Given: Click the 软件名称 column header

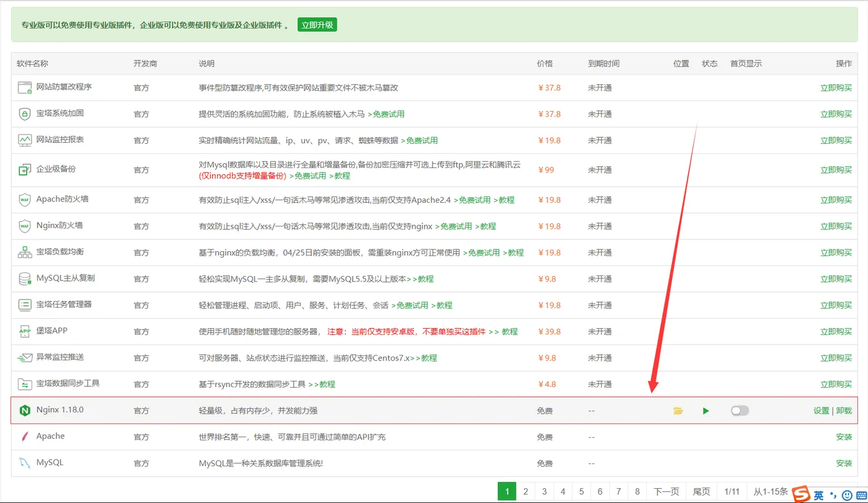Looking at the screenshot, I should 32,64.
